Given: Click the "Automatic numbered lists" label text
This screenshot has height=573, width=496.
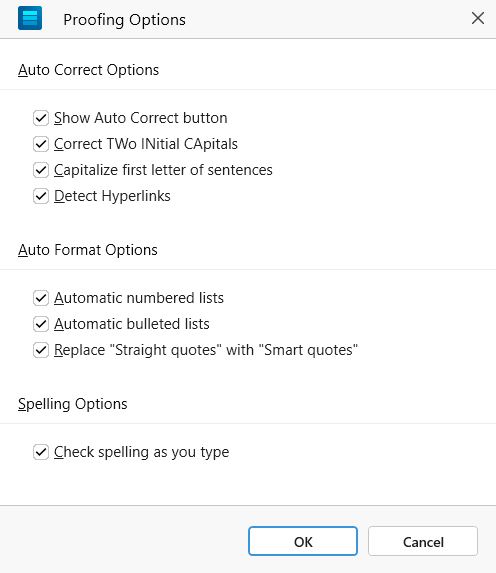Looking at the screenshot, I should tap(139, 298).
